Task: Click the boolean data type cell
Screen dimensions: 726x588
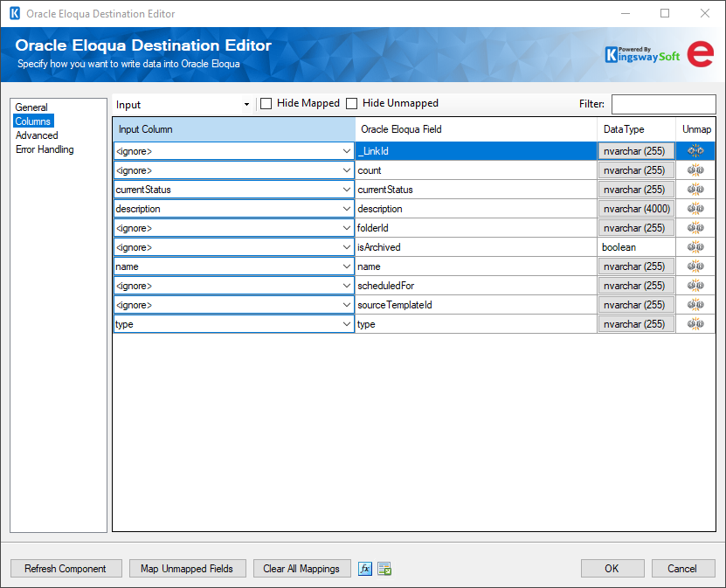Action: point(636,247)
